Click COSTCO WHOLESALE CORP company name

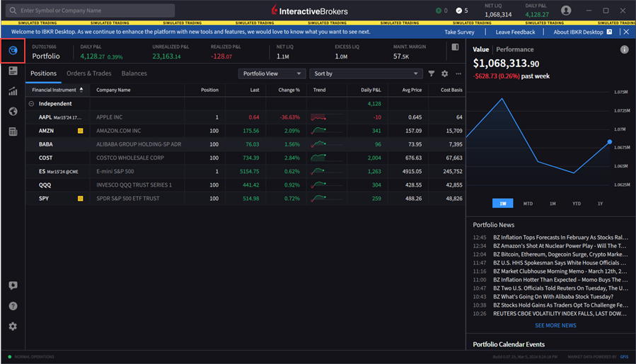129,158
